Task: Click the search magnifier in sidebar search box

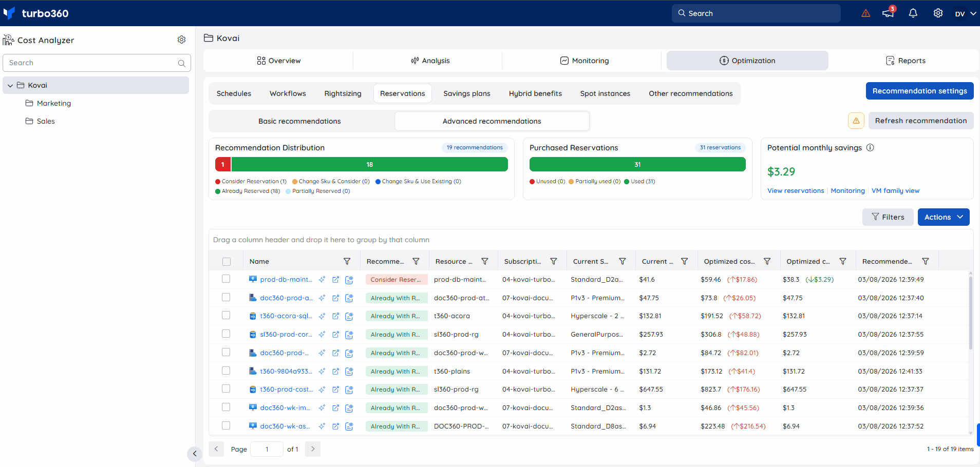Action: (181, 63)
